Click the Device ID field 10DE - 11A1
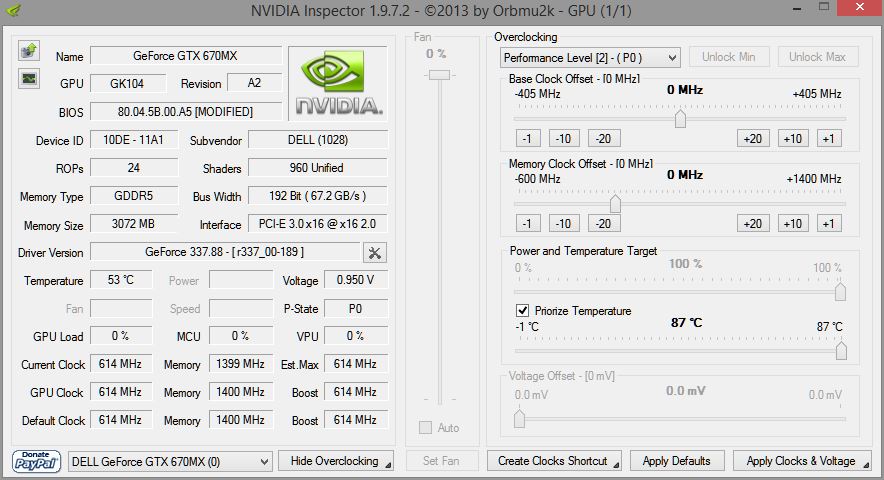This screenshot has height=480, width=884. 134,140
